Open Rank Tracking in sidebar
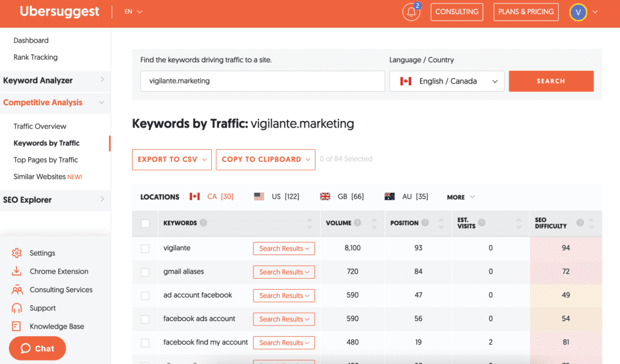The height and width of the screenshot is (364, 620). click(x=36, y=57)
